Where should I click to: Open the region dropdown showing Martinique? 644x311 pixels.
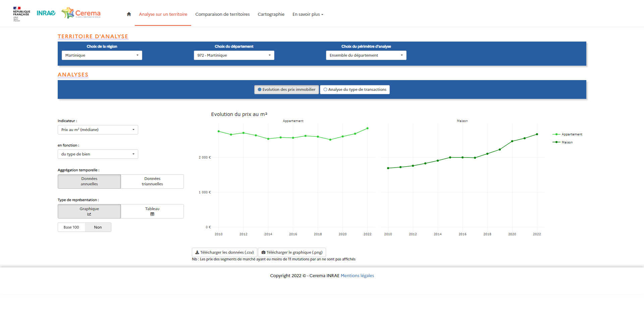[x=102, y=55]
